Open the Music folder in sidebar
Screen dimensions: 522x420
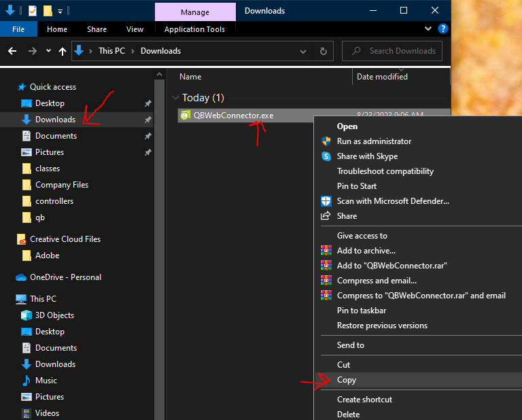click(x=46, y=381)
